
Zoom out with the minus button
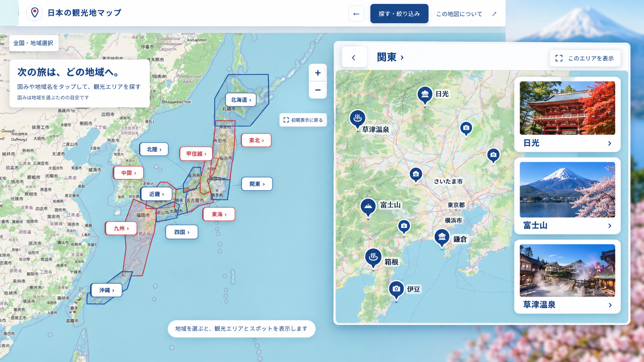point(318,90)
